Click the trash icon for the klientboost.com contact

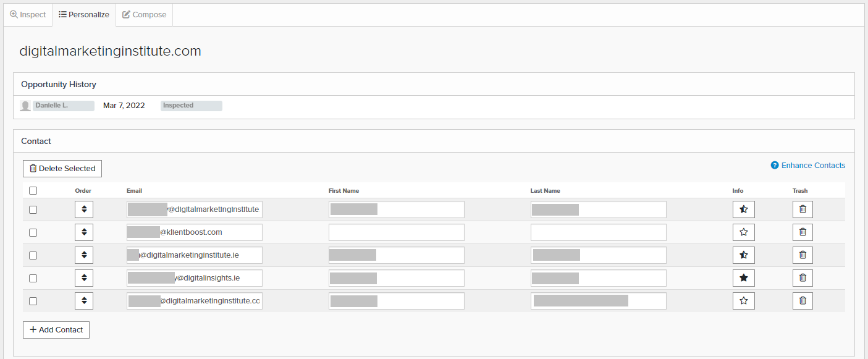point(803,232)
